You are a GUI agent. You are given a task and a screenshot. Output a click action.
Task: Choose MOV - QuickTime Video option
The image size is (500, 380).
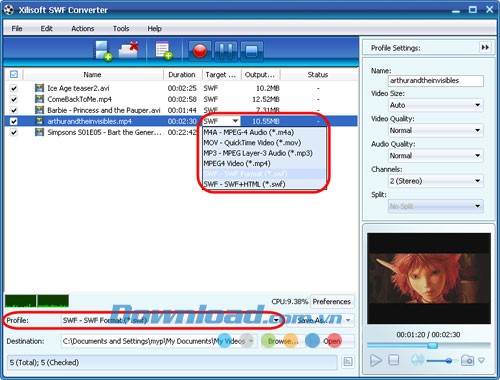tap(265, 143)
